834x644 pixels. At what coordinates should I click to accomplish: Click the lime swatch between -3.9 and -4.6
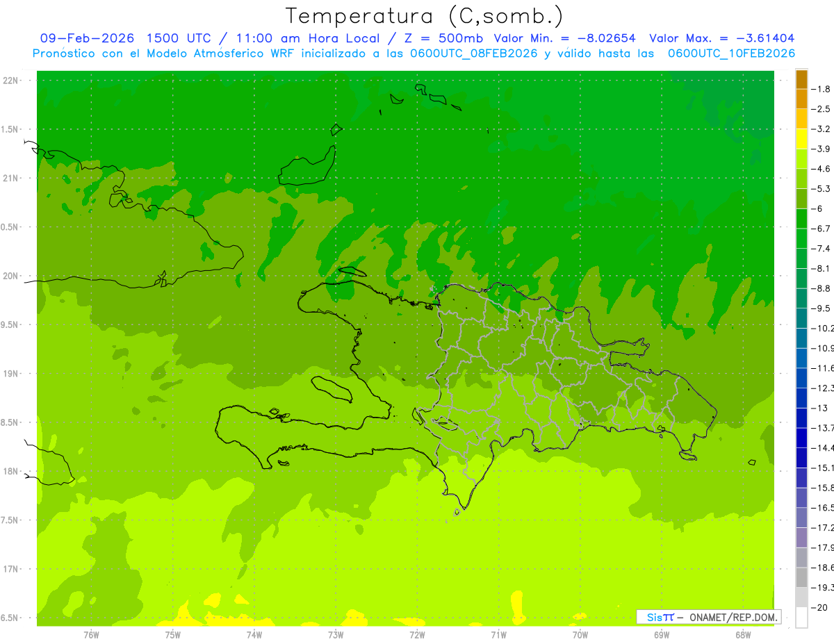[x=801, y=159]
